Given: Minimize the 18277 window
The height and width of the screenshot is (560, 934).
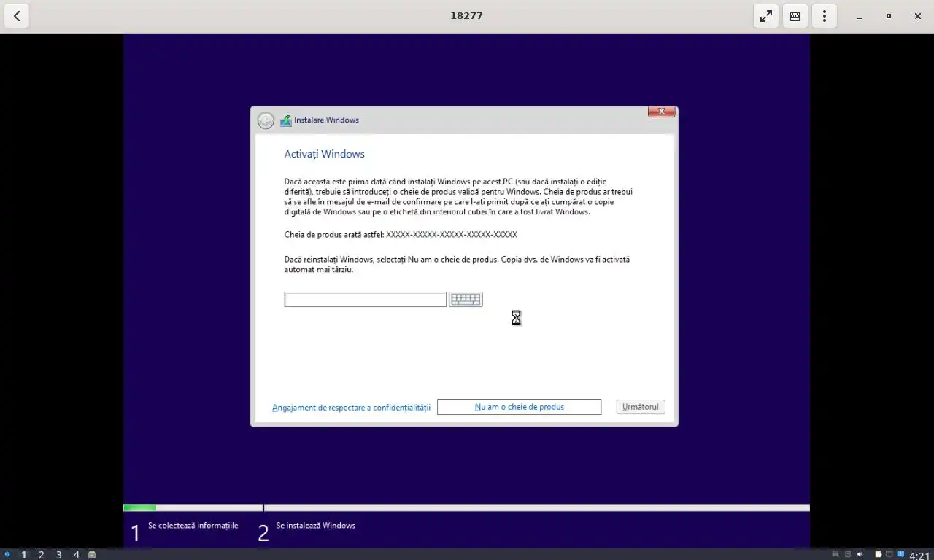Looking at the screenshot, I should (x=860, y=16).
